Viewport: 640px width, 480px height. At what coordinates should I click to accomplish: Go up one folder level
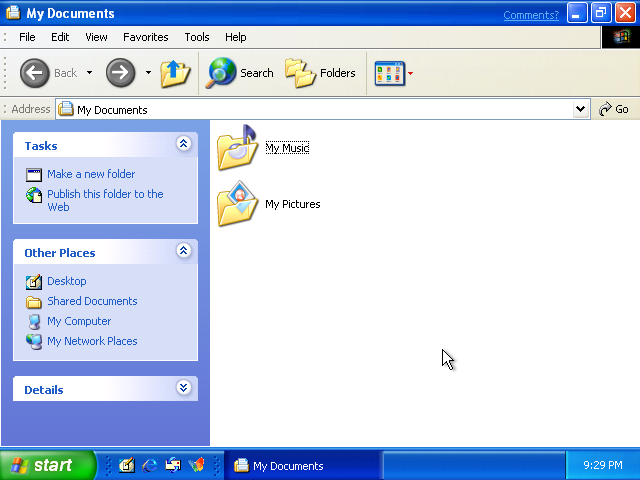pyautogui.click(x=175, y=73)
